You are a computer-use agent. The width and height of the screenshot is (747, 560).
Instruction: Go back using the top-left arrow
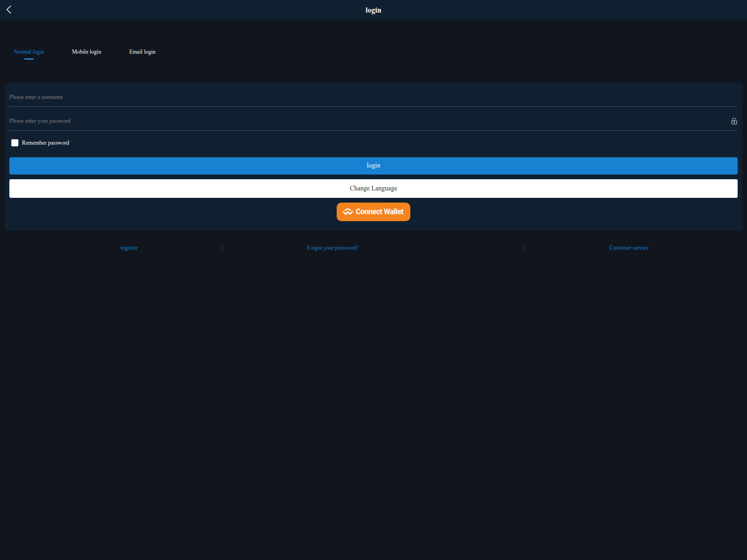coord(9,10)
